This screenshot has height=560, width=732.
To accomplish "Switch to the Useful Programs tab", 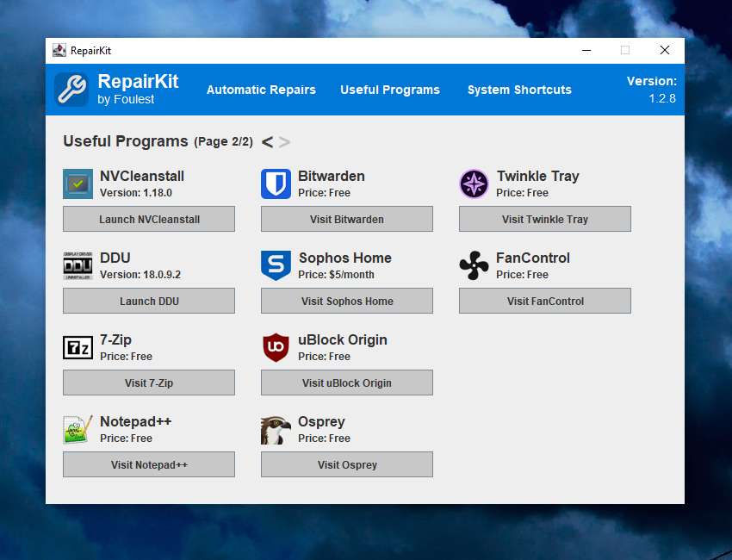I will (x=390, y=90).
